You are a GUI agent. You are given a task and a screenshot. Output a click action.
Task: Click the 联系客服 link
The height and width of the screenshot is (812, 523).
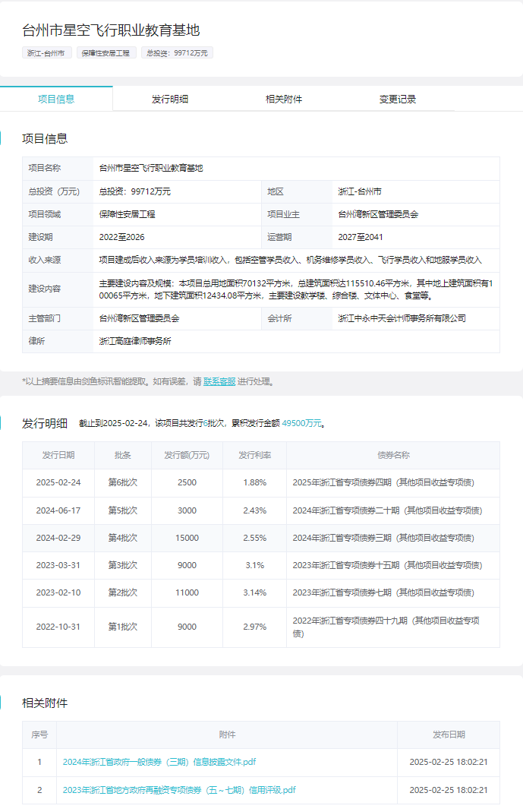(219, 382)
